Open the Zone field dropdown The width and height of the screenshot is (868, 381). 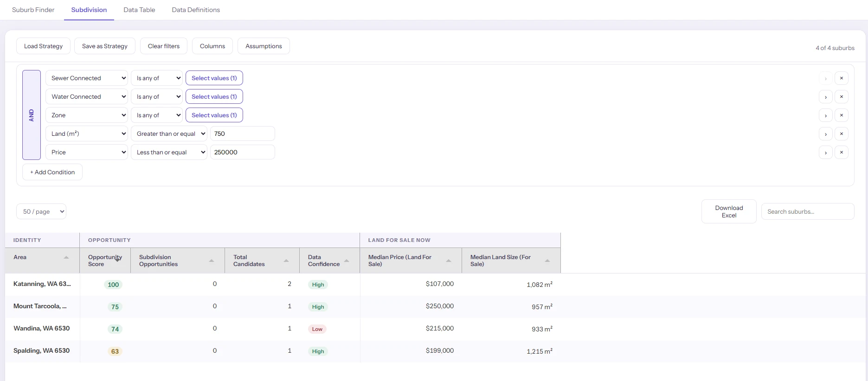pos(87,115)
